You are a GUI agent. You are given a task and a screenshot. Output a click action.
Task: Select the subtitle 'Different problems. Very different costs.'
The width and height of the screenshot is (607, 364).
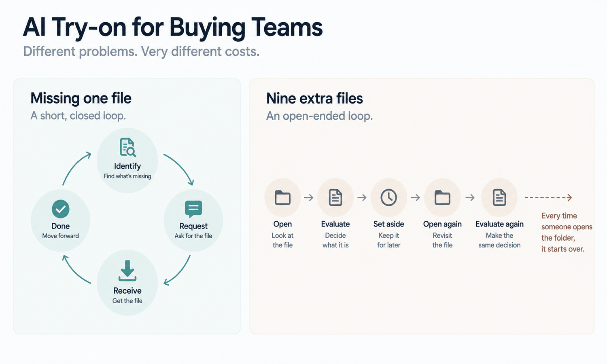(141, 52)
